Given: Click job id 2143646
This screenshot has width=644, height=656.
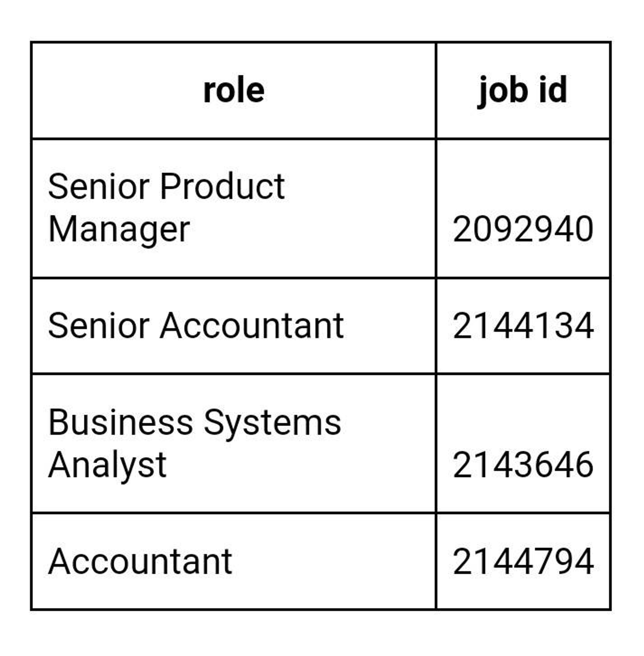Looking at the screenshot, I should tap(523, 465).
